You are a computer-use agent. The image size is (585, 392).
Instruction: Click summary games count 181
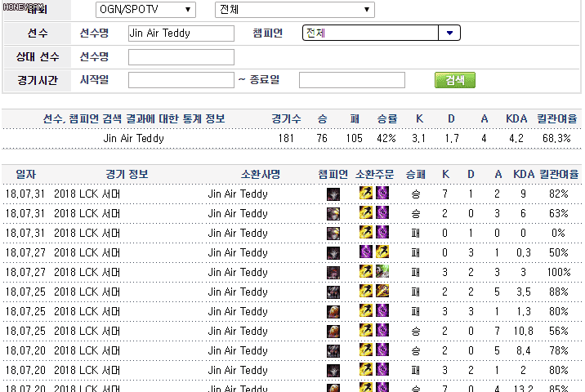(286, 138)
